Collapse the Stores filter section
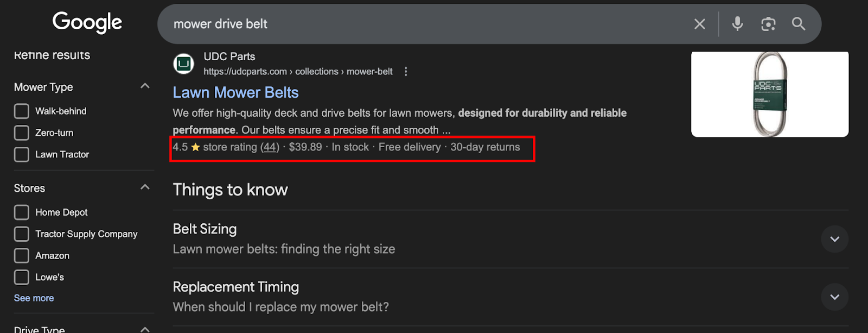The width and height of the screenshot is (868, 333). (x=145, y=187)
